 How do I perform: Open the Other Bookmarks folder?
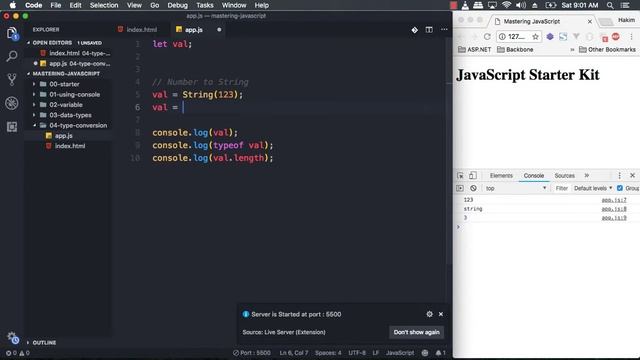coord(607,49)
